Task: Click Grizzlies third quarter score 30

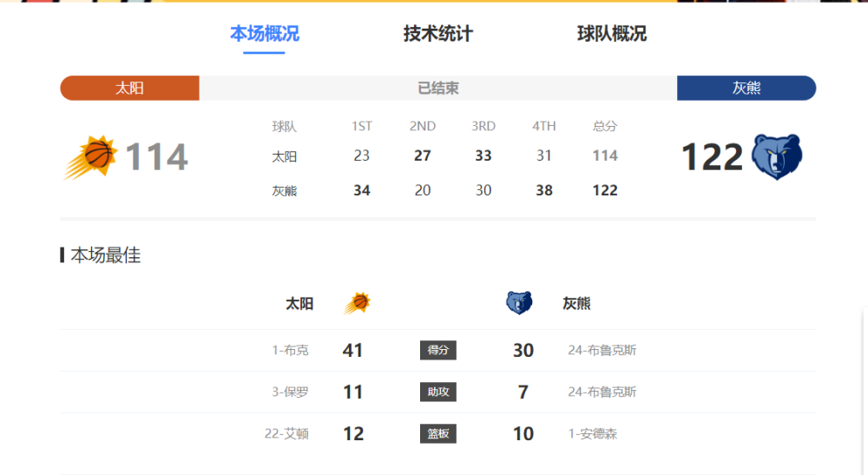Action: tap(483, 190)
